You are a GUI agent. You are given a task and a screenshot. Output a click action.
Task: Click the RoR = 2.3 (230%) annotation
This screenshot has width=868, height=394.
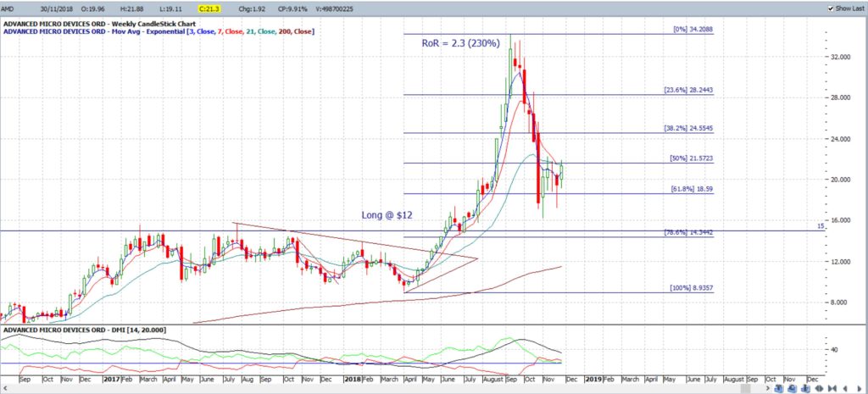(462, 42)
